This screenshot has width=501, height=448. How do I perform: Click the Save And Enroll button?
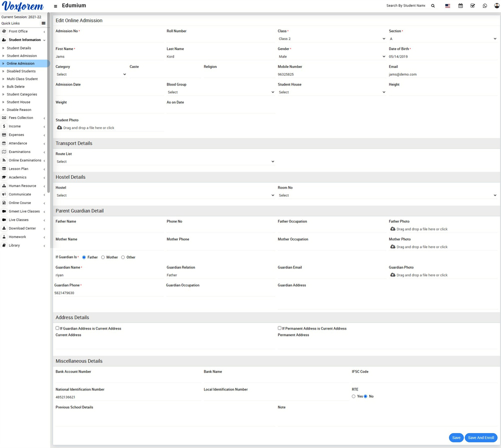click(480, 438)
